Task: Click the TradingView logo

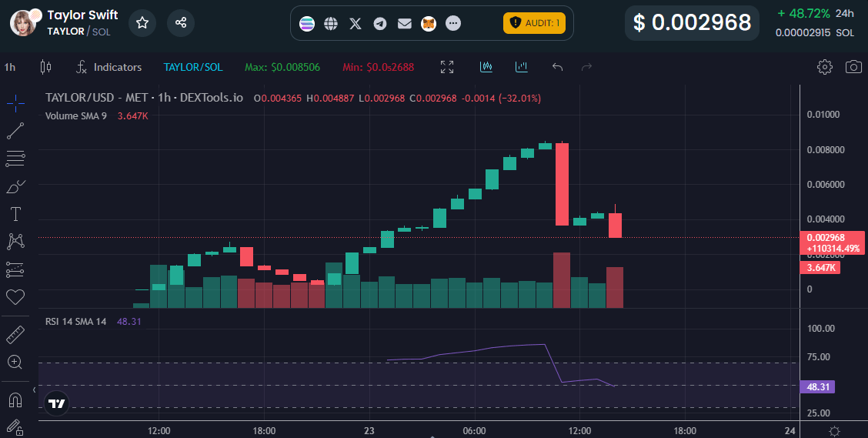Action: pyautogui.click(x=56, y=403)
